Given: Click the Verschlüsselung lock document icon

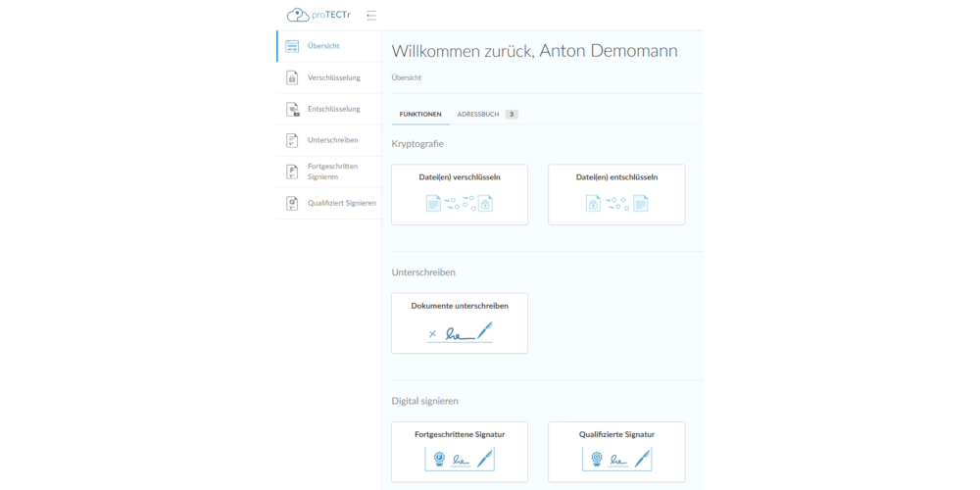Looking at the screenshot, I should pos(292,77).
